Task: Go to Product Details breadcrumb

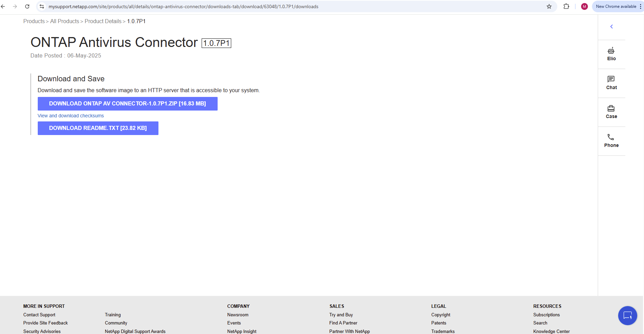Action: (103, 21)
